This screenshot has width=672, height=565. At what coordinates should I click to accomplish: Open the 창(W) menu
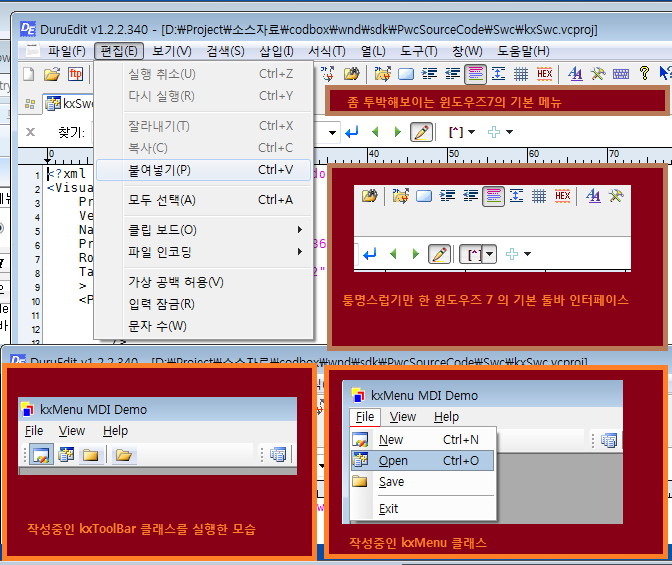pos(467,51)
